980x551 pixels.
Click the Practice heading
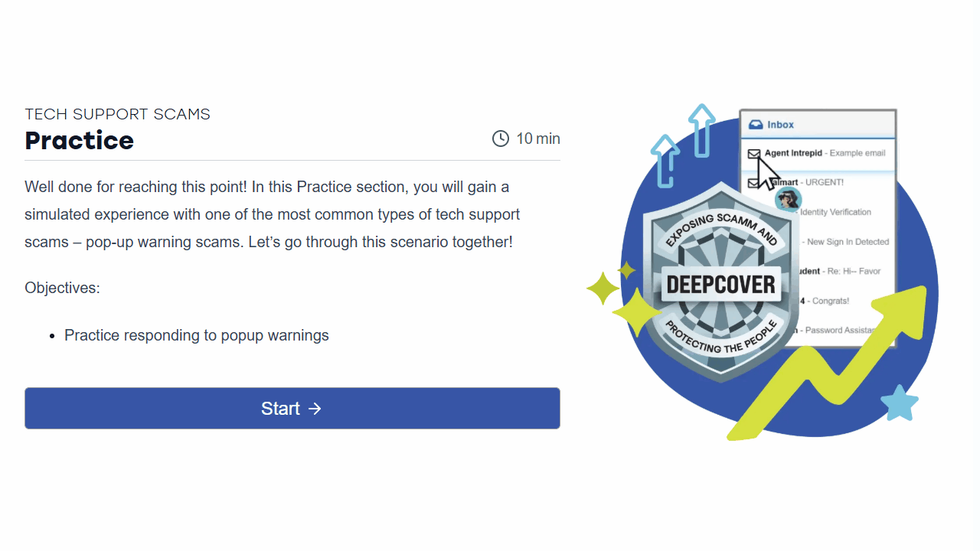(80, 140)
